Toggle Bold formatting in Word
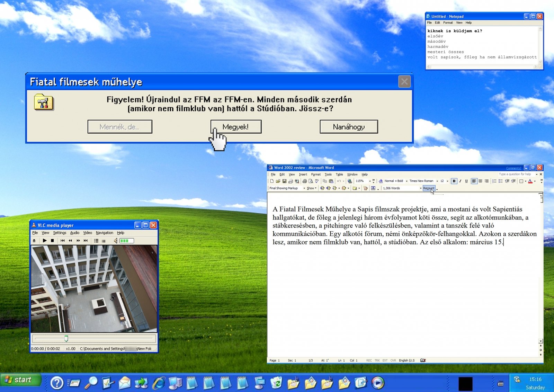This screenshot has height=392, width=554. (454, 181)
